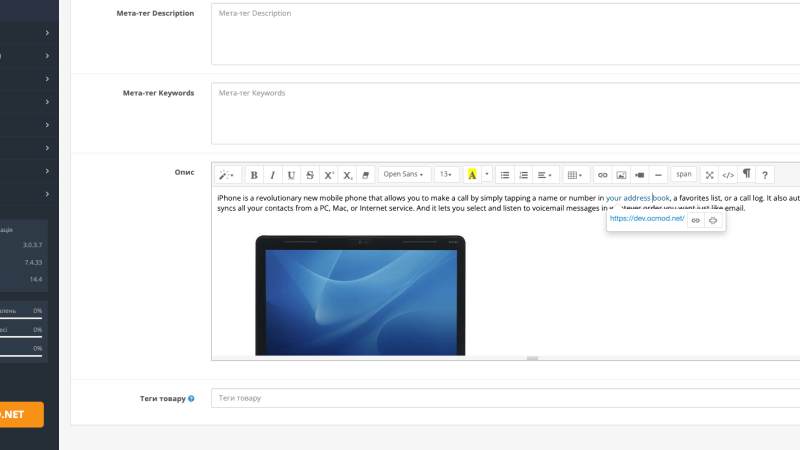This screenshot has width=800, height=450.
Task: Focus the Мета-тег Keywords text area
Action: click(506, 113)
